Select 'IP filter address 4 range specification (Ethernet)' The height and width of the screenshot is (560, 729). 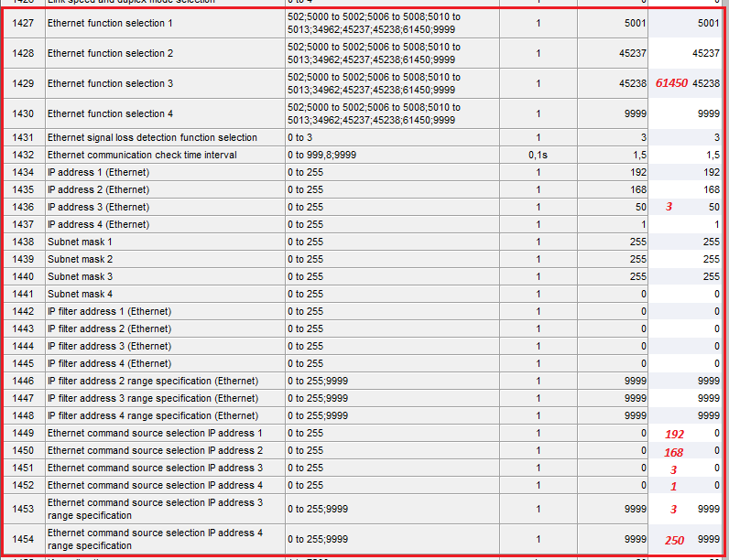coord(165,415)
